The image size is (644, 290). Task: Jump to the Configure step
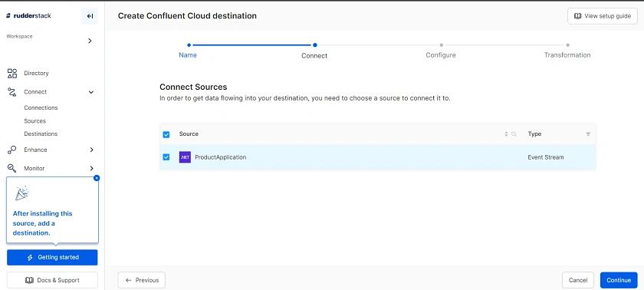tap(441, 55)
